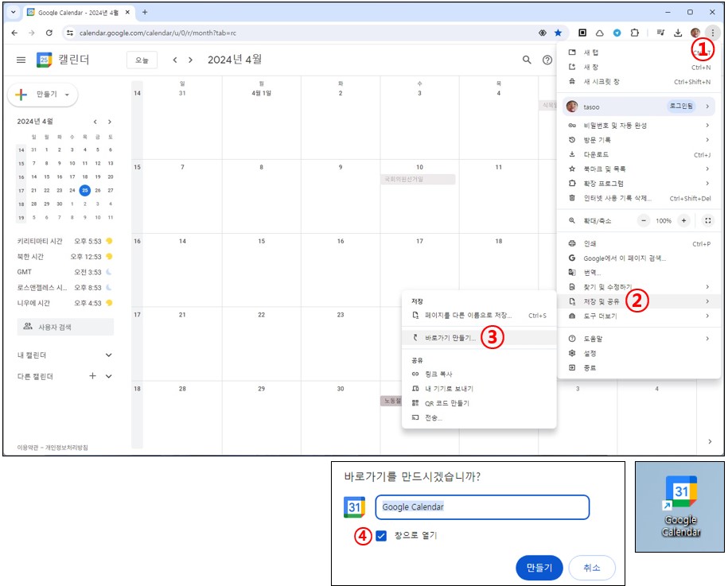Choose QR 코드 만들기 from share menu
This screenshot has height=586, width=728.
click(x=447, y=403)
